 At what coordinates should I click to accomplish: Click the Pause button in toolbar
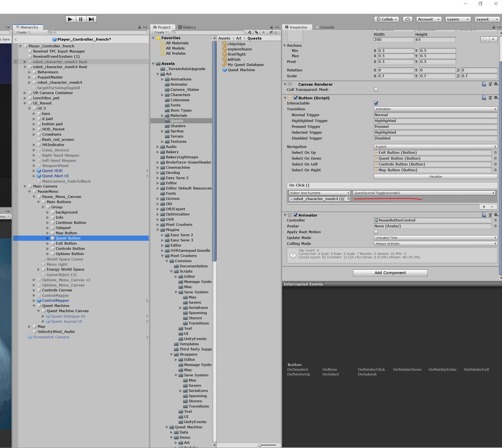click(x=81, y=19)
